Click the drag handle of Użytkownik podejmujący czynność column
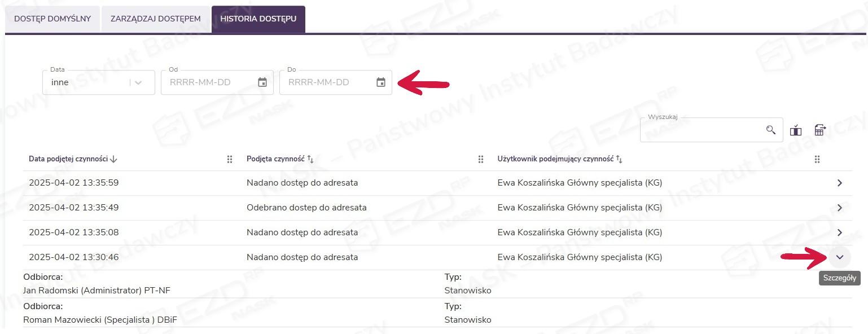 point(817,160)
